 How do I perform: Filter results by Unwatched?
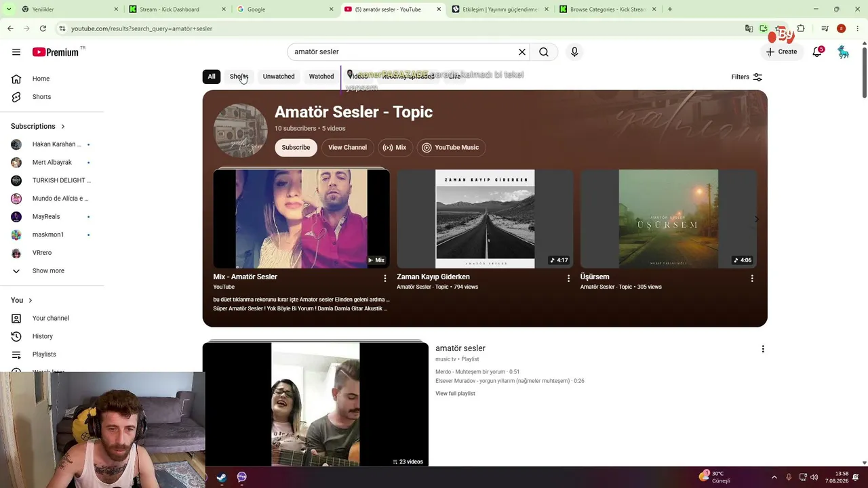pyautogui.click(x=279, y=77)
